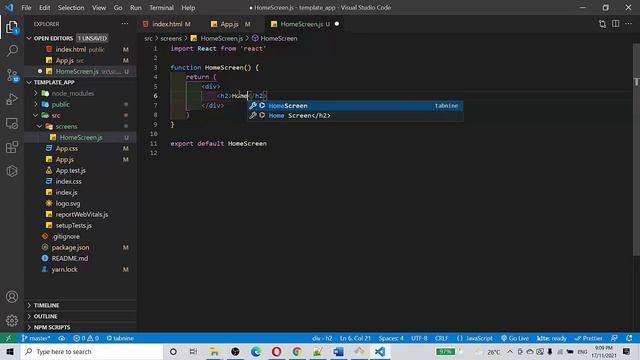Click the eye icon in the status bar
The image size is (640, 360).
tap(62, 338)
